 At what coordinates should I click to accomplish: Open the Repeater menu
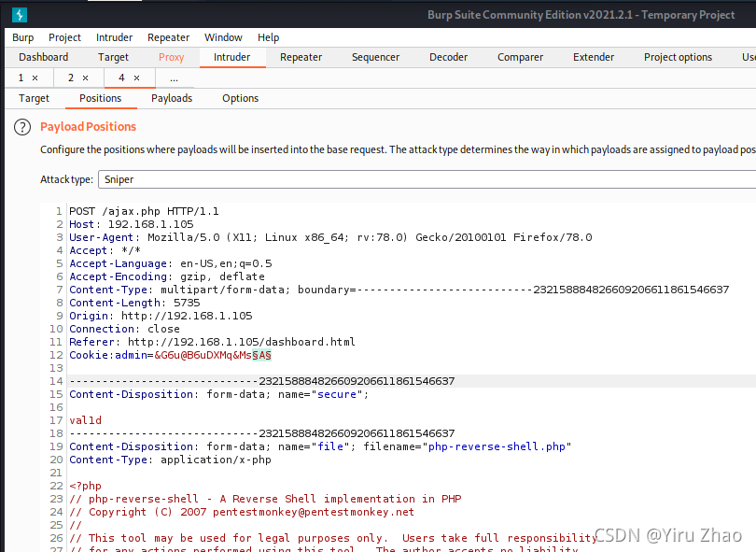click(x=168, y=37)
